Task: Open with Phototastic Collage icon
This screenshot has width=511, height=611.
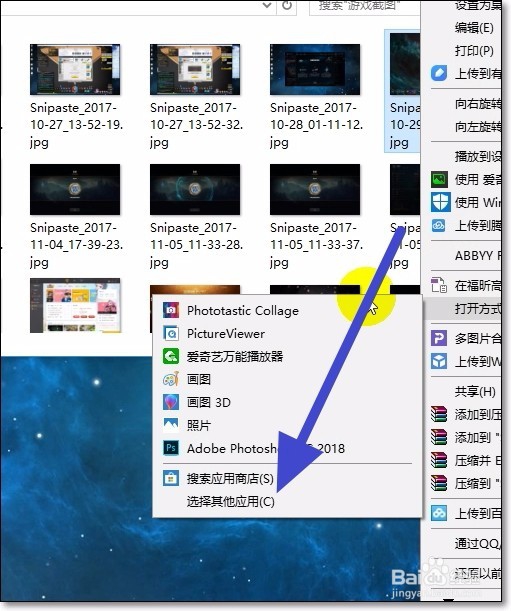Action: 171,311
